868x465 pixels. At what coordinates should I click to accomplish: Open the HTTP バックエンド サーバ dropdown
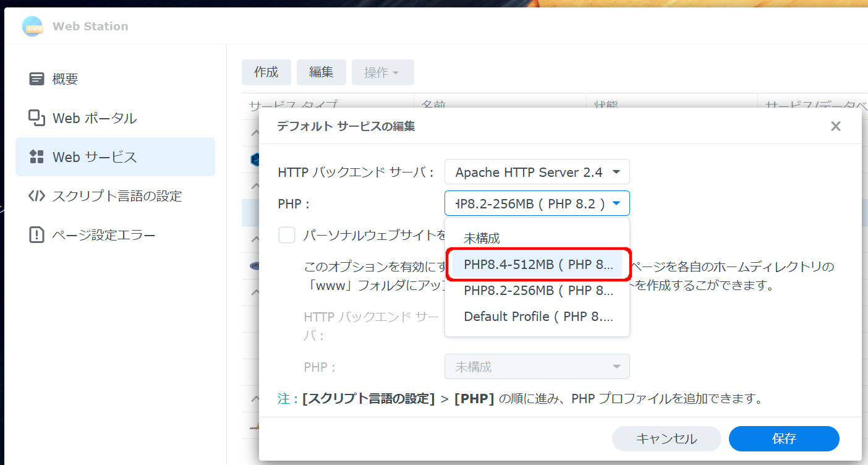(x=537, y=172)
